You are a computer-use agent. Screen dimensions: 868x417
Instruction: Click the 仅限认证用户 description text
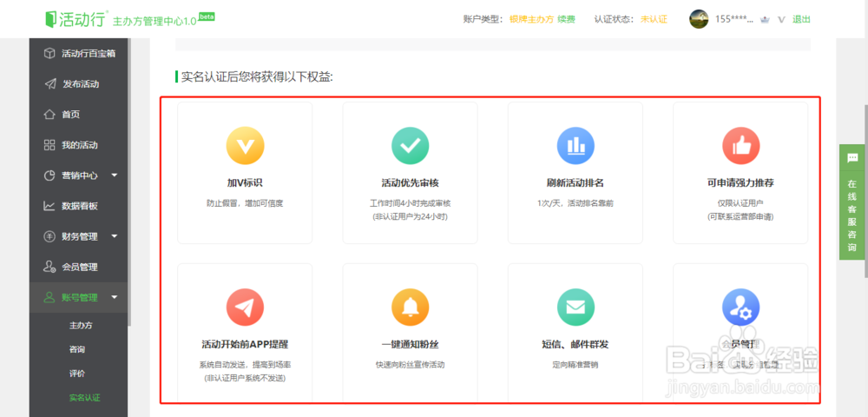740,203
